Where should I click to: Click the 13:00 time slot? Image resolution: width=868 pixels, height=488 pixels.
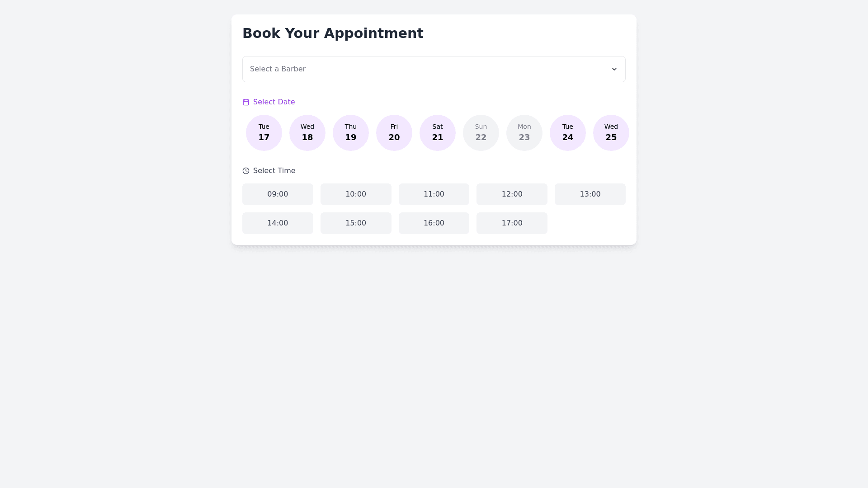pyautogui.click(x=590, y=194)
